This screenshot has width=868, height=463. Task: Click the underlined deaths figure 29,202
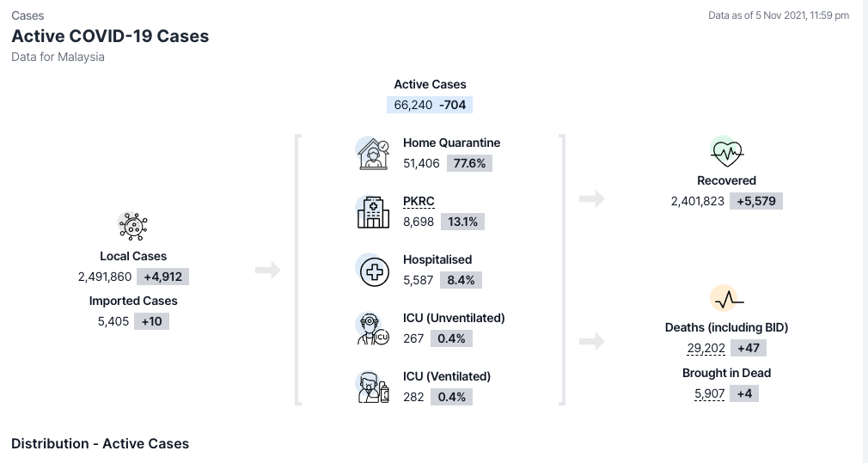(x=706, y=349)
